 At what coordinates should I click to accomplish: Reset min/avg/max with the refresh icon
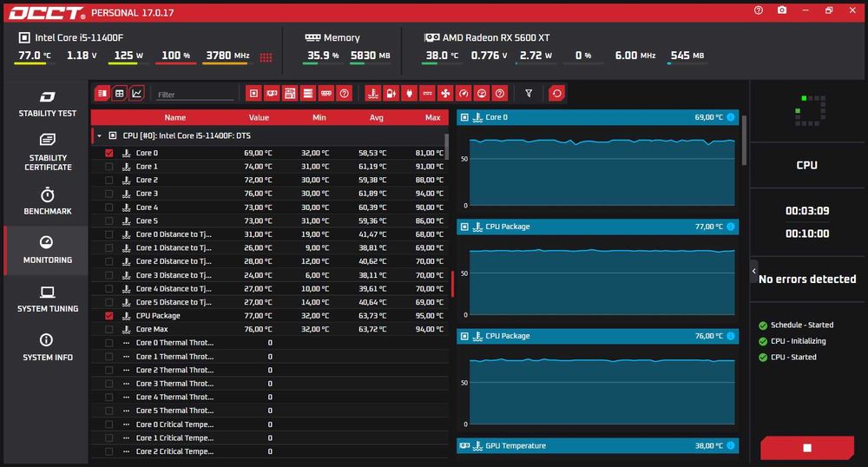point(557,94)
